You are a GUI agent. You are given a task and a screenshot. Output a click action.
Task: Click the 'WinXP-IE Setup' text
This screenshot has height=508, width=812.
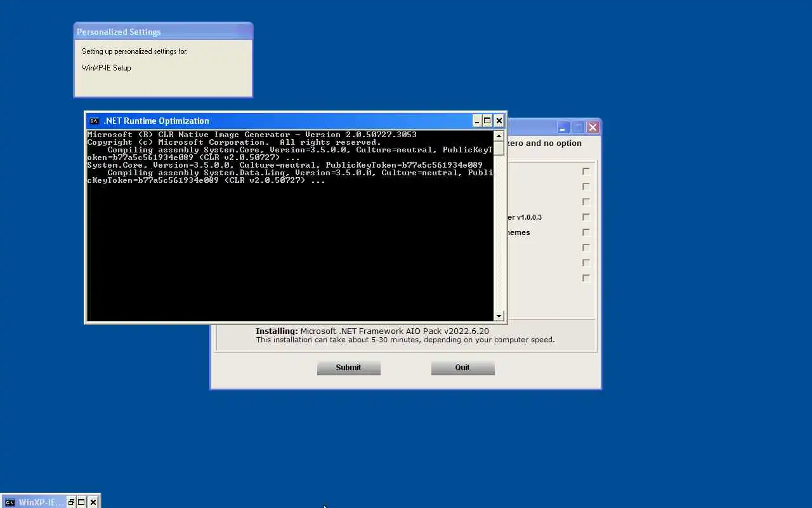[x=107, y=68]
